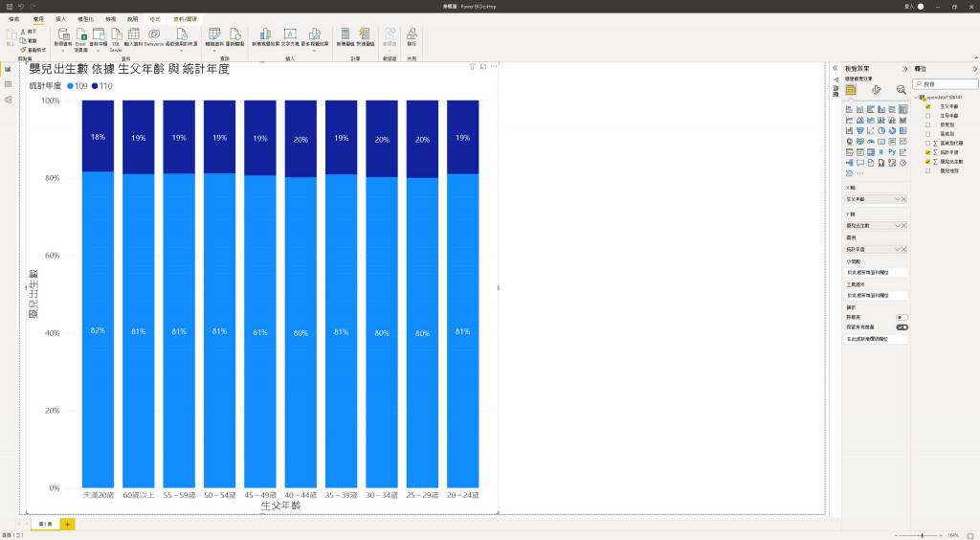Switch to Data view in left sidebar
Image resolution: width=980 pixels, height=540 pixels.
click(x=8, y=83)
